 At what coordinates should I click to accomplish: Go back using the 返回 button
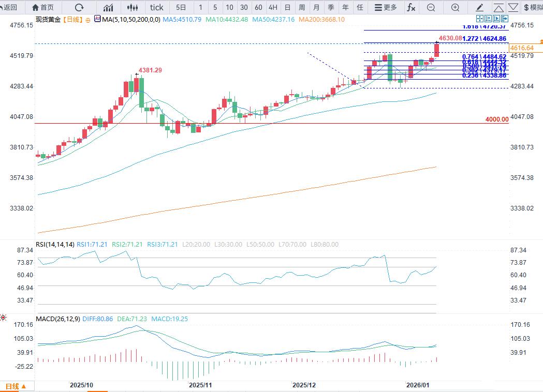click(10, 7)
